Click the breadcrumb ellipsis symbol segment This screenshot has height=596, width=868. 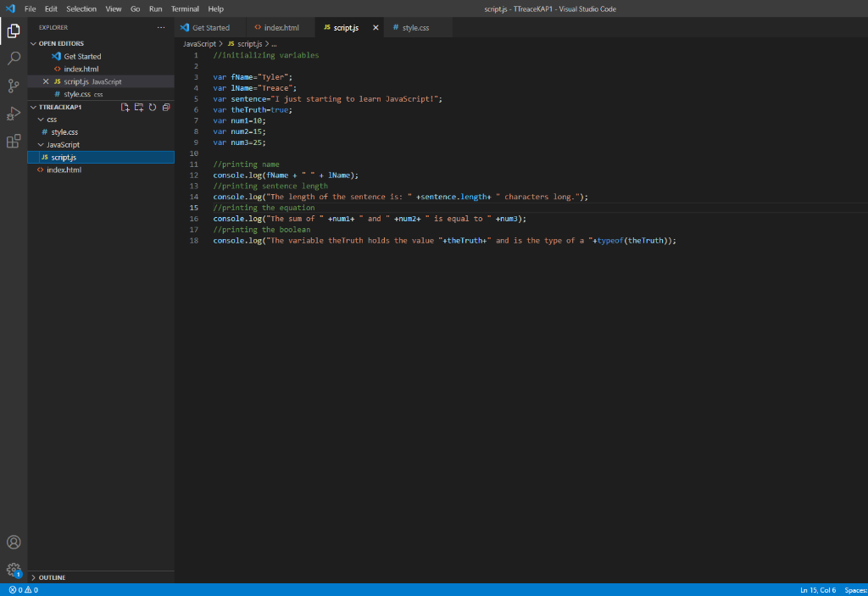274,44
